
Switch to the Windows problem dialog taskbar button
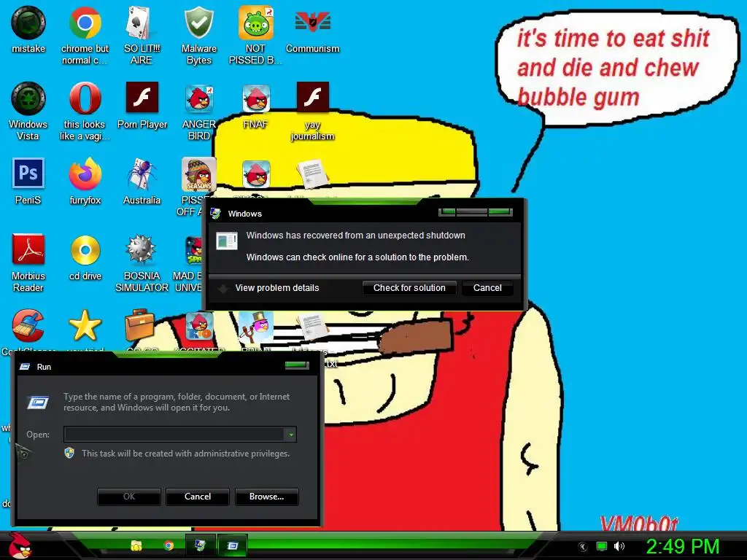click(x=200, y=545)
